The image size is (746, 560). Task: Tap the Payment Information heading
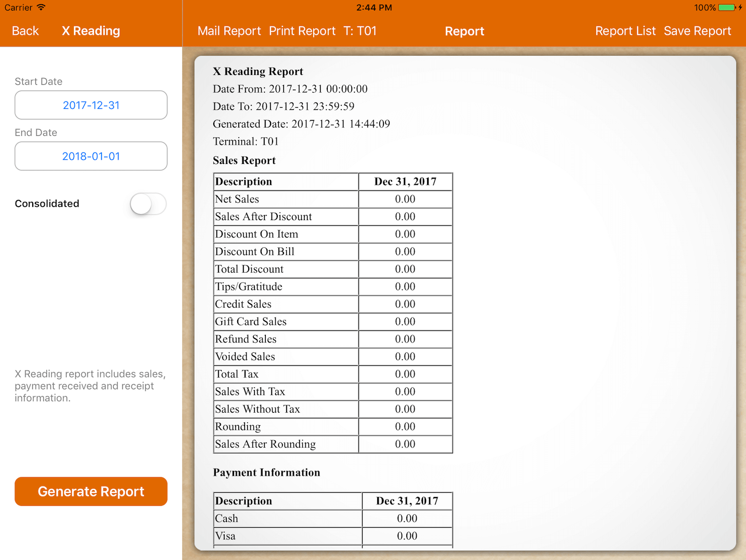(x=266, y=473)
